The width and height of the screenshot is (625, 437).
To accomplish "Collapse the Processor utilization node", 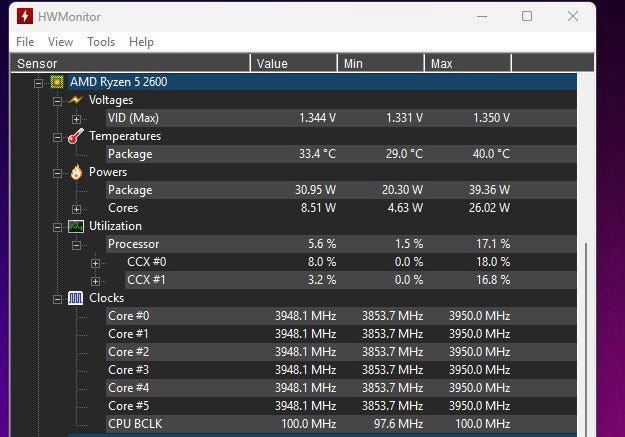I will (x=76, y=245).
